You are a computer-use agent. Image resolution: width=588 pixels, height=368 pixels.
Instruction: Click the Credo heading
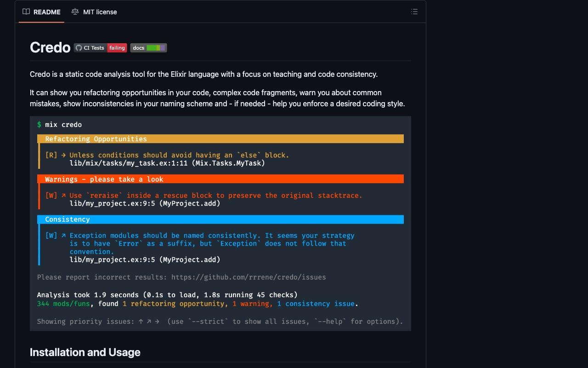pyautogui.click(x=50, y=47)
